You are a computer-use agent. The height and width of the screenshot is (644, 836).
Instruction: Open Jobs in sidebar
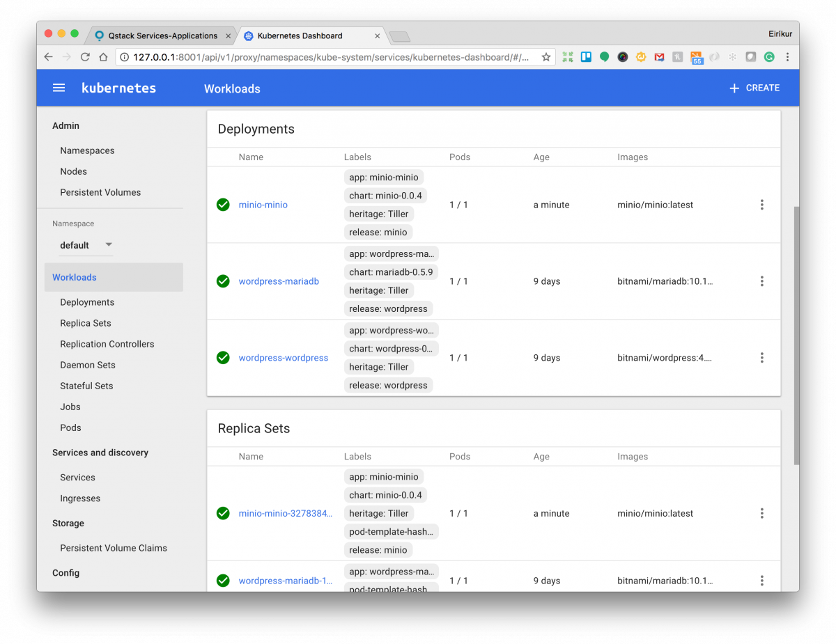(70, 407)
